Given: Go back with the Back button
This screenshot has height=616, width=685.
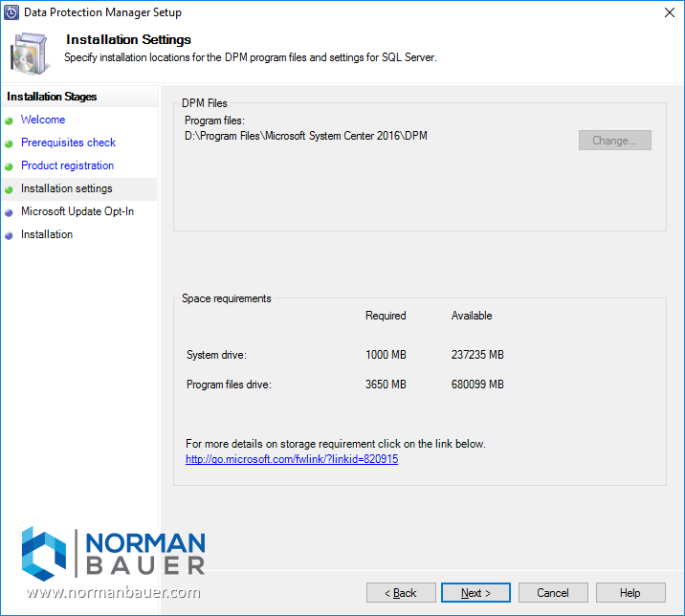Looking at the screenshot, I should [401, 592].
